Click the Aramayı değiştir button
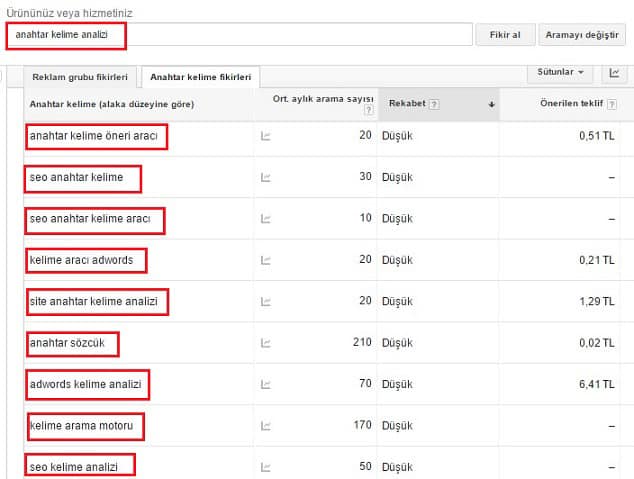Image resolution: width=634 pixels, height=479 pixels. [582, 35]
